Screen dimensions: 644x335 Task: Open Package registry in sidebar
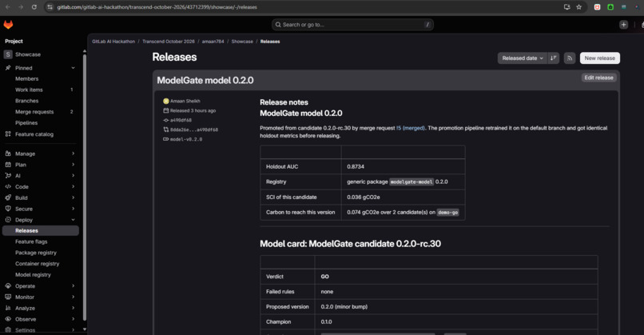pos(36,253)
